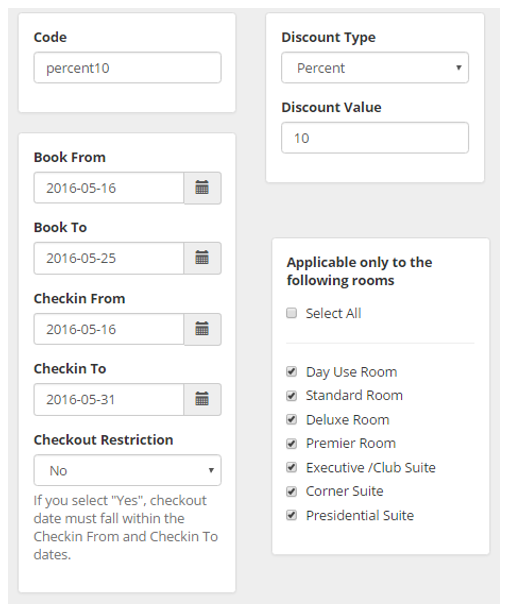Viewport: 508px width, 612px height.
Task: Uncheck the Corner Suite checkbox
Action: [291, 491]
